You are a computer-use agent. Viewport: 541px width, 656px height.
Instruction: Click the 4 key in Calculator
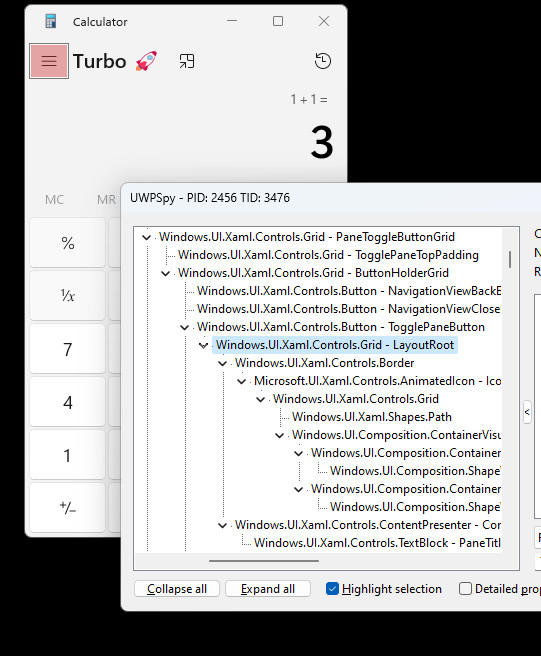click(68, 402)
